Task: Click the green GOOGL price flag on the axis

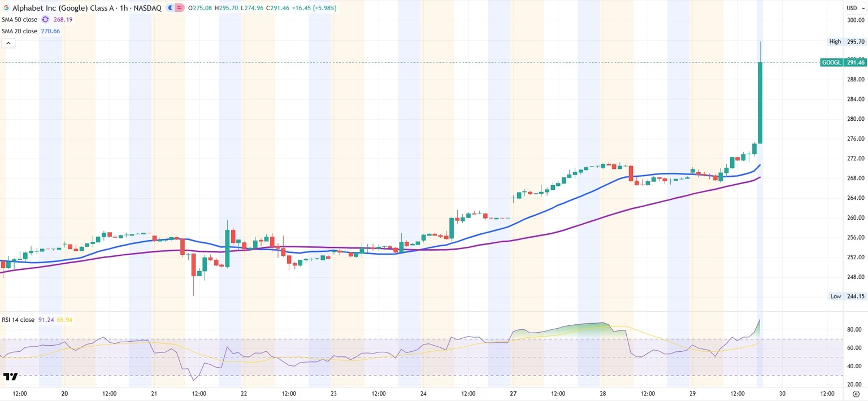Action: click(843, 62)
